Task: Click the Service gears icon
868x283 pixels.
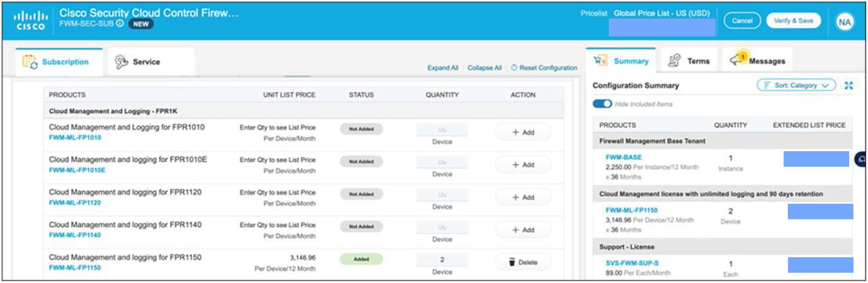Action: pos(121,62)
